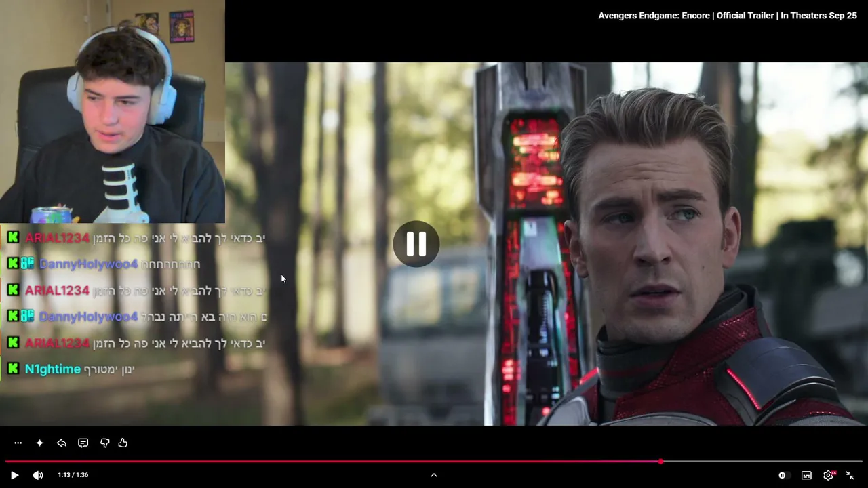Mute the video volume speaker icon
Image resolution: width=868 pixels, height=488 pixels.
pos(38,475)
